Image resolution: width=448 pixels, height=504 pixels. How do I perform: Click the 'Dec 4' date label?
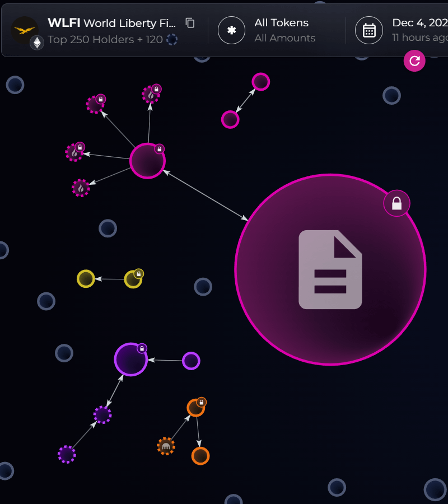point(419,23)
